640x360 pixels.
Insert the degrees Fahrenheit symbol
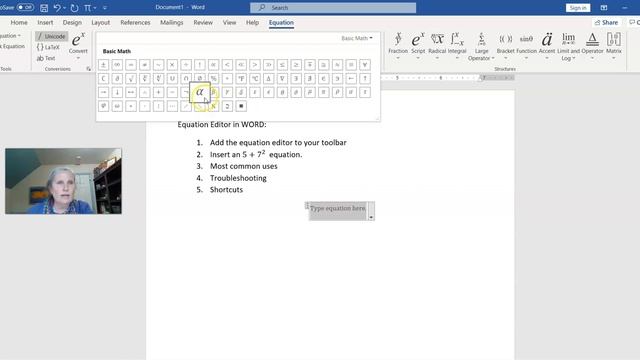(x=241, y=78)
